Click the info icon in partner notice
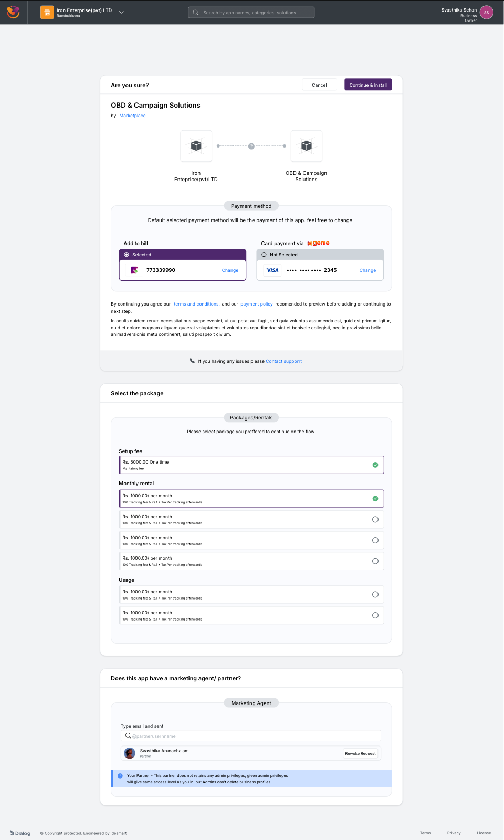 coord(120,775)
